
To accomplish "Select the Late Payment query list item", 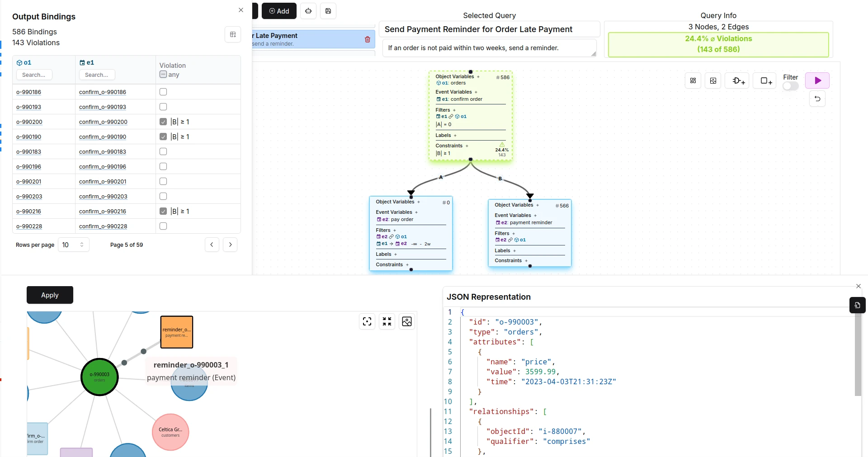I will (314, 39).
